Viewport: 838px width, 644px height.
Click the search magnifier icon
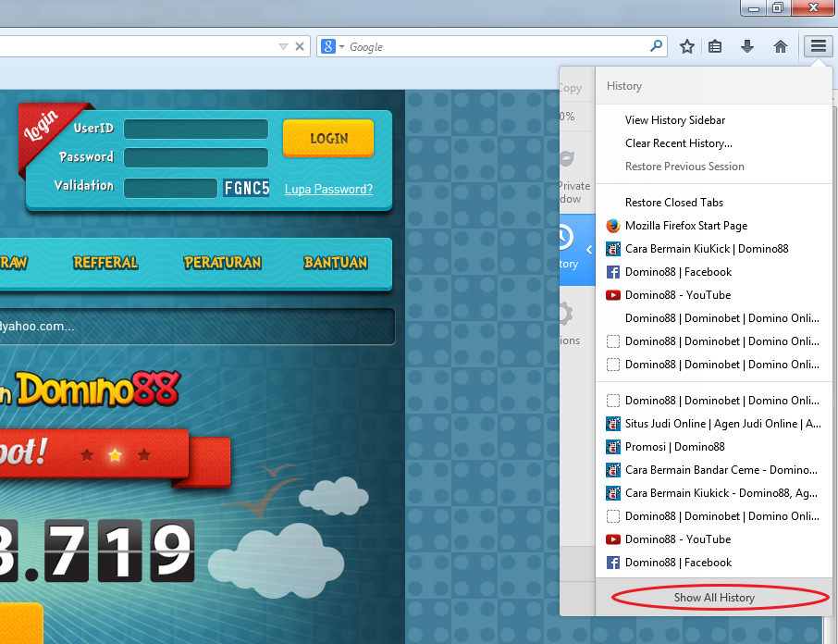(x=656, y=46)
